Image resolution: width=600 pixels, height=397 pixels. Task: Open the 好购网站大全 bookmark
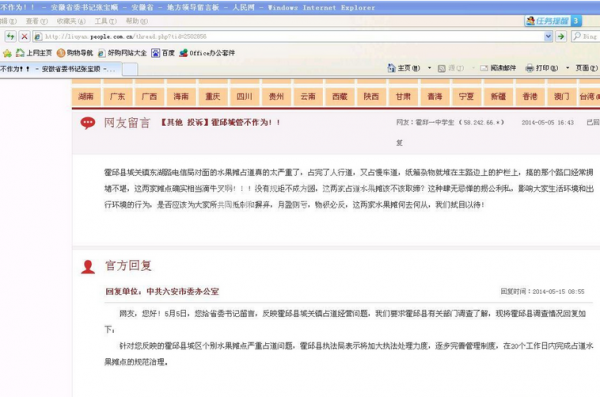[122, 53]
